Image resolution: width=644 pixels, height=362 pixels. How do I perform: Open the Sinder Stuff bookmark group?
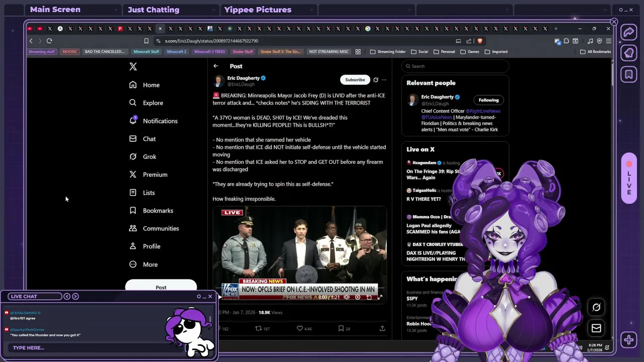(x=243, y=51)
